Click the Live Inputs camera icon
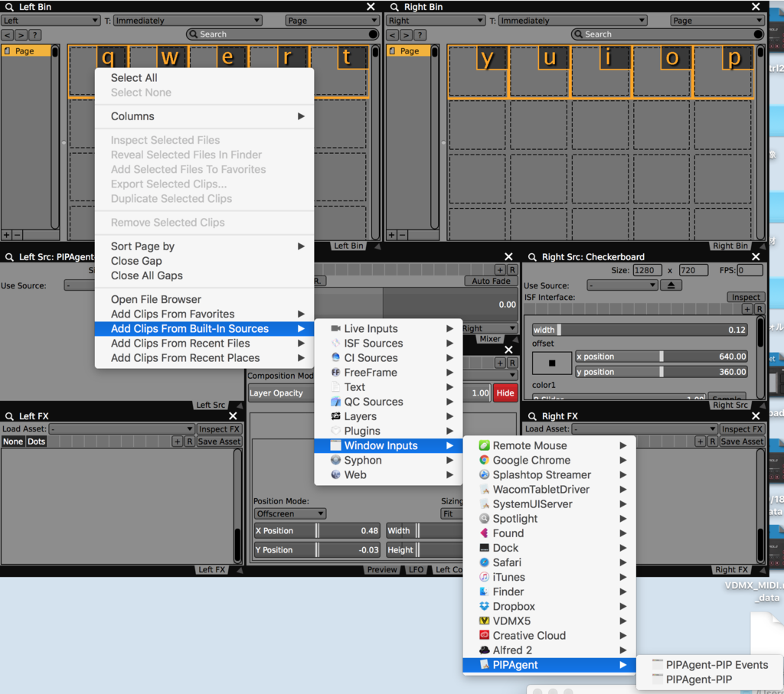Viewport: 784px width, 694px height. (335, 328)
